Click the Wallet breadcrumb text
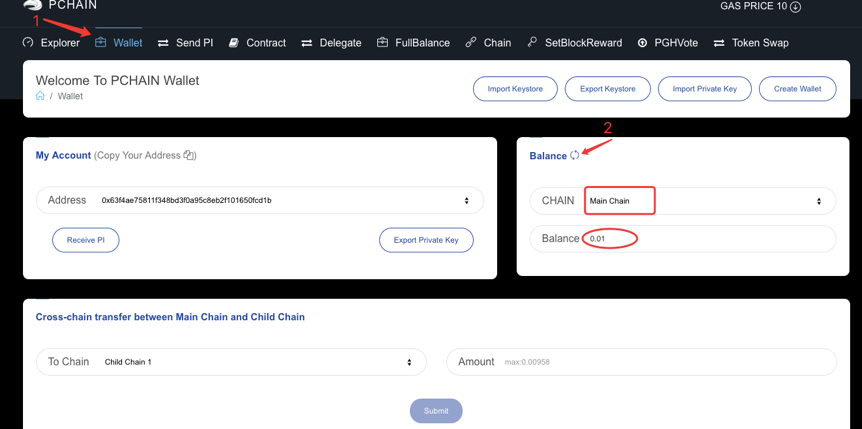 70,96
